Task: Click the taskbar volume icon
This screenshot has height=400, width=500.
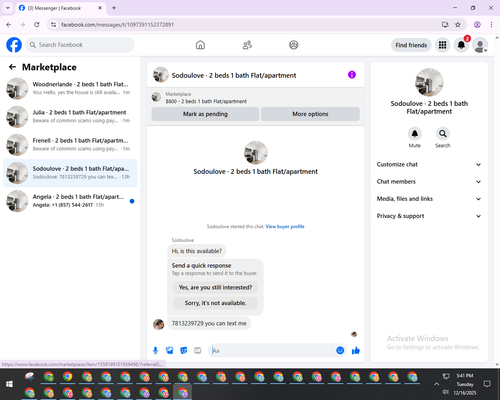Action: tap(446, 392)
